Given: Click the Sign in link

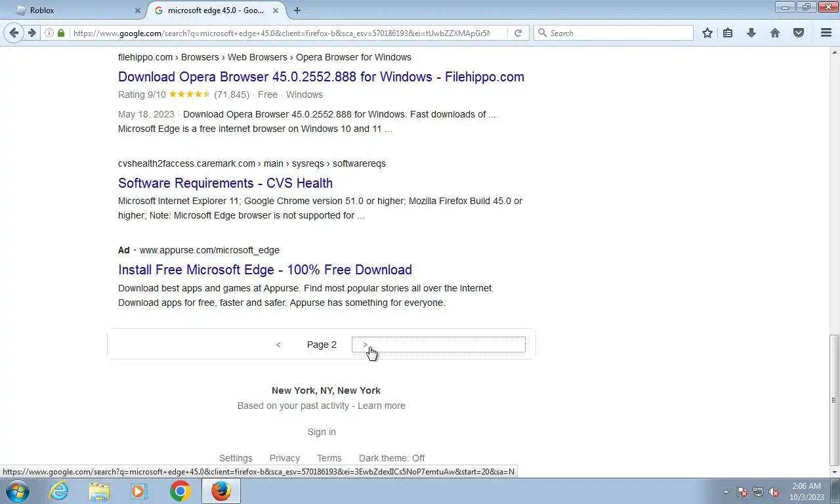Looking at the screenshot, I should coord(322,432).
